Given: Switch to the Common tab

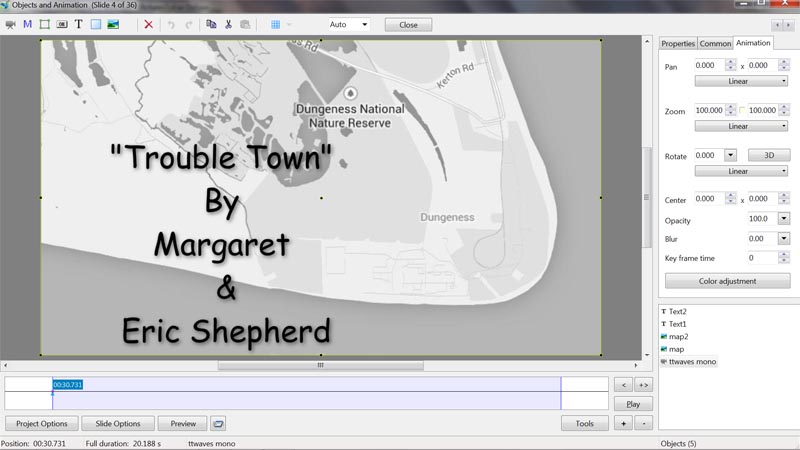Looking at the screenshot, I should tap(715, 43).
